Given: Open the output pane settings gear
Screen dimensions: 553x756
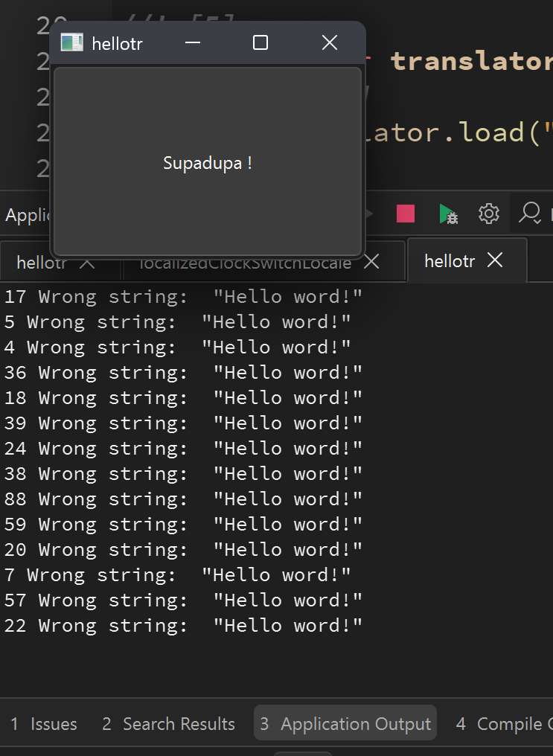Looking at the screenshot, I should pyautogui.click(x=489, y=214).
